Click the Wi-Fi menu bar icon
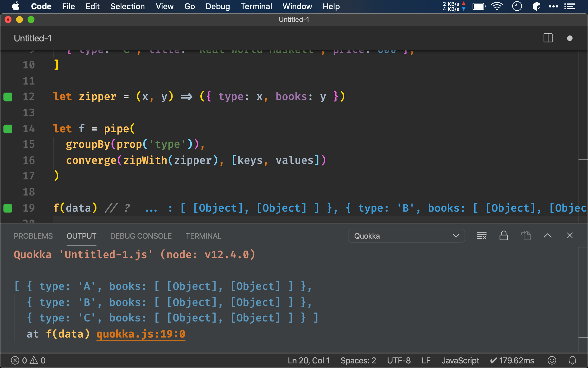588x368 pixels. [497, 6]
